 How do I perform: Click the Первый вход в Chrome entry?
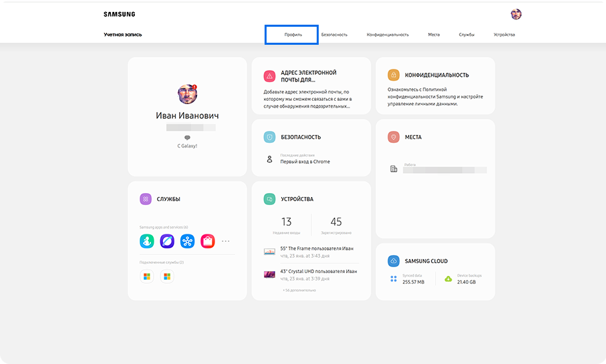click(305, 162)
